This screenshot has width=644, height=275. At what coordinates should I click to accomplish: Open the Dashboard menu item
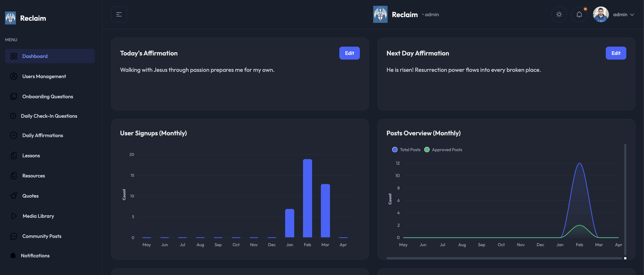click(x=50, y=56)
